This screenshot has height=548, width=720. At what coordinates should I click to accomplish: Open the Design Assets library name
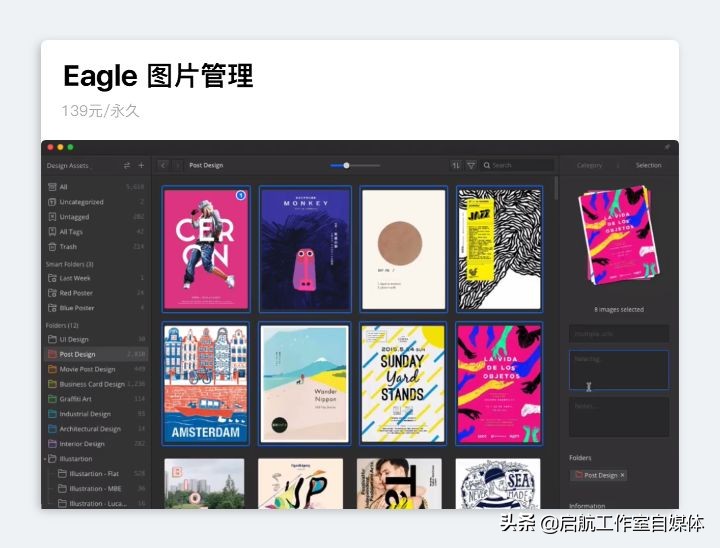point(68,166)
